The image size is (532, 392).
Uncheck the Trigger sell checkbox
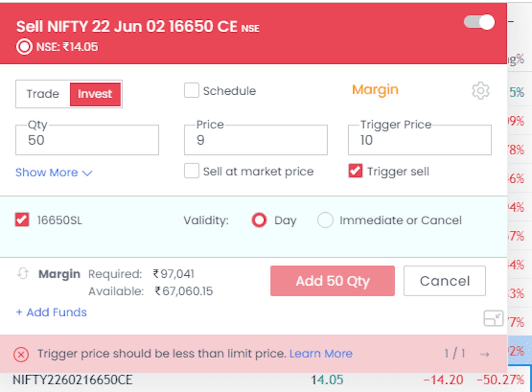(x=355, y=171)
